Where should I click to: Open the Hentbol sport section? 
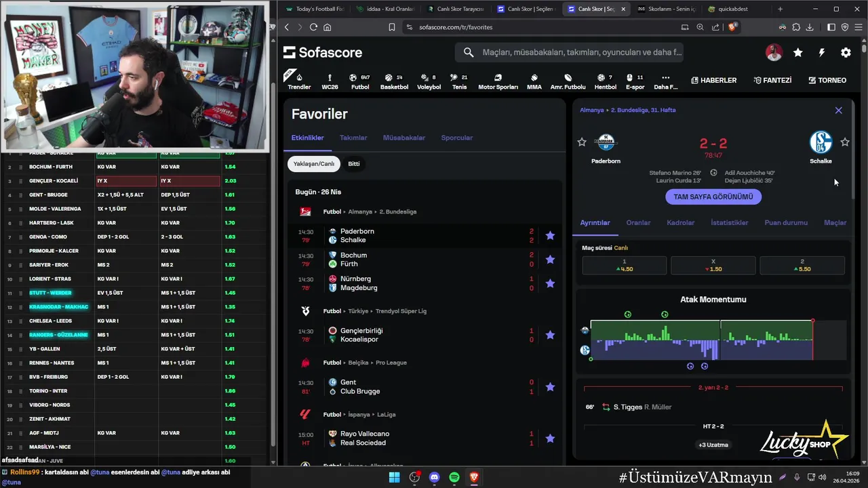pos(605,81)
